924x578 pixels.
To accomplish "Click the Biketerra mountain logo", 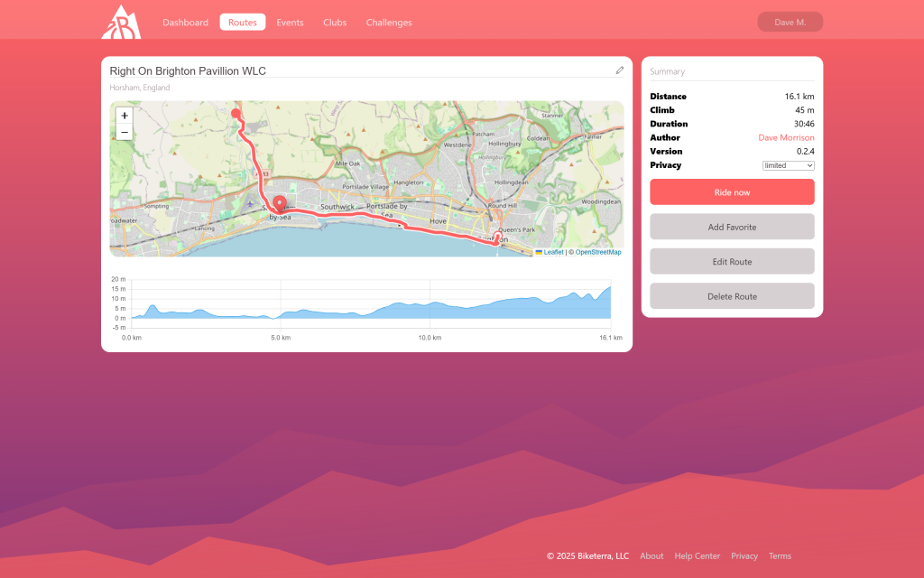I will (x=121, y=23).
